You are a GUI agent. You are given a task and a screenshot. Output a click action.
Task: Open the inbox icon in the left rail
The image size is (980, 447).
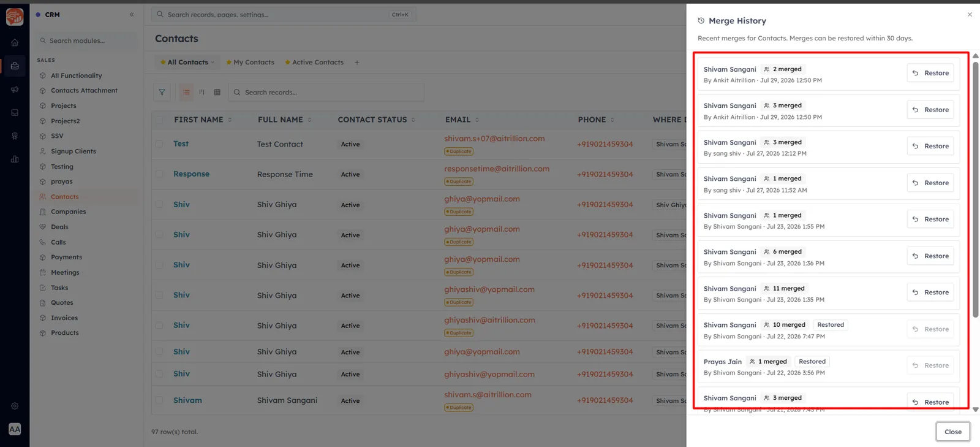15,113
